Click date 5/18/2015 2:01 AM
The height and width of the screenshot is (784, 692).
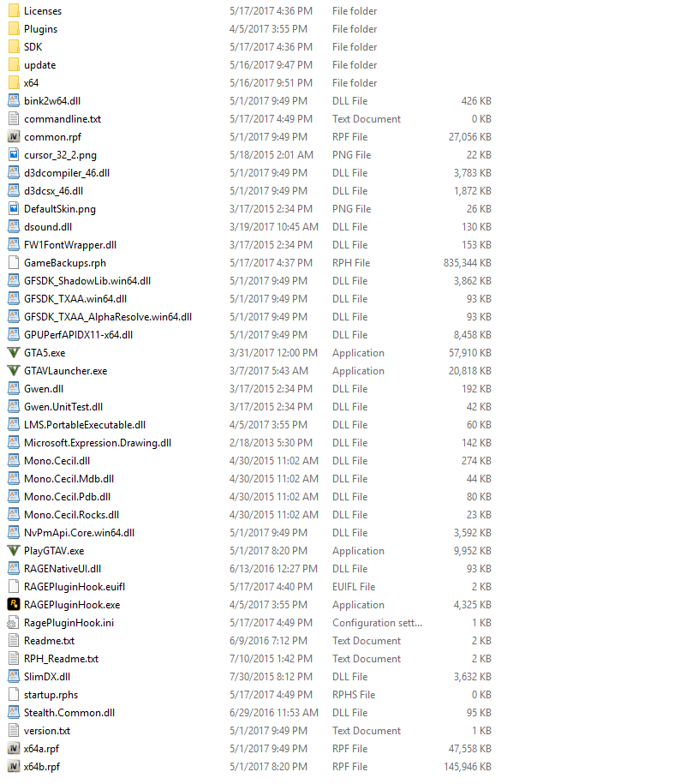[271, 155]
